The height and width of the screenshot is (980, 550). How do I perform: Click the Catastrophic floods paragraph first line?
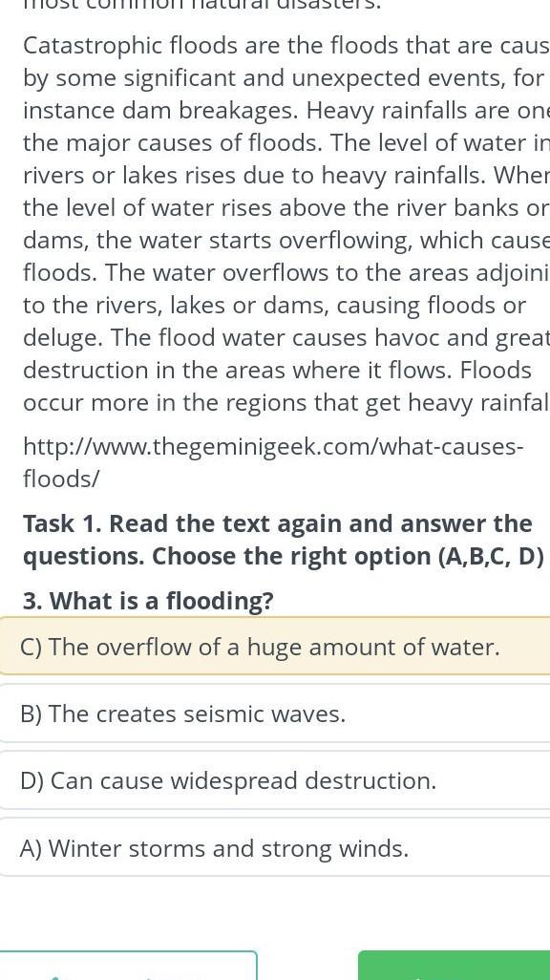pyautogui.click(x=286, y=46)
